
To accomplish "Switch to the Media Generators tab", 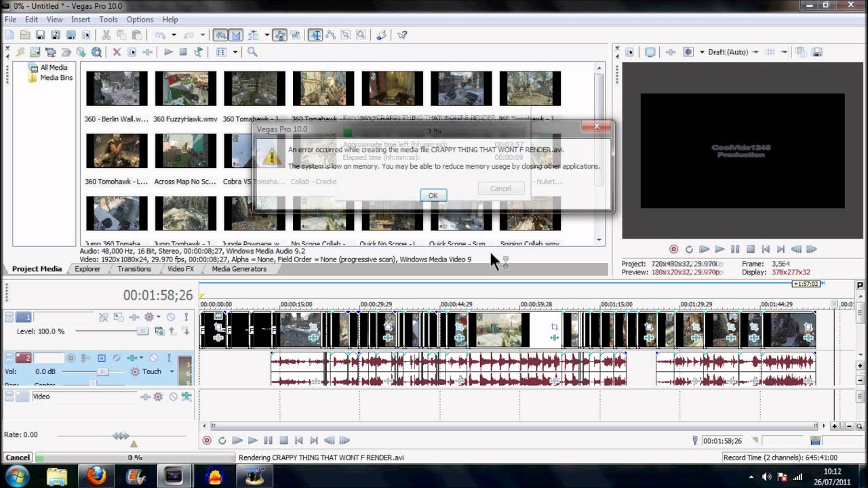I will 239,269.
